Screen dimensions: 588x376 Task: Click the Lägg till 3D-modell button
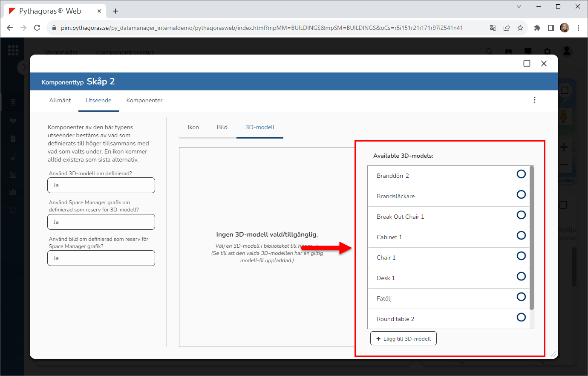tap(403, 339)
